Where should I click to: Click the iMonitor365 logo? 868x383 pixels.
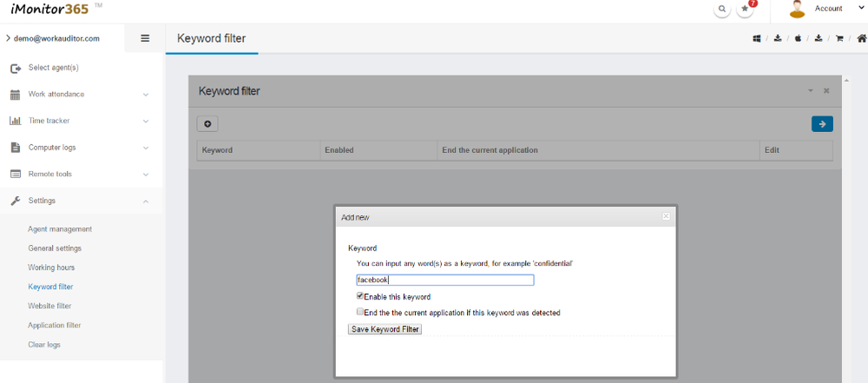49,9
